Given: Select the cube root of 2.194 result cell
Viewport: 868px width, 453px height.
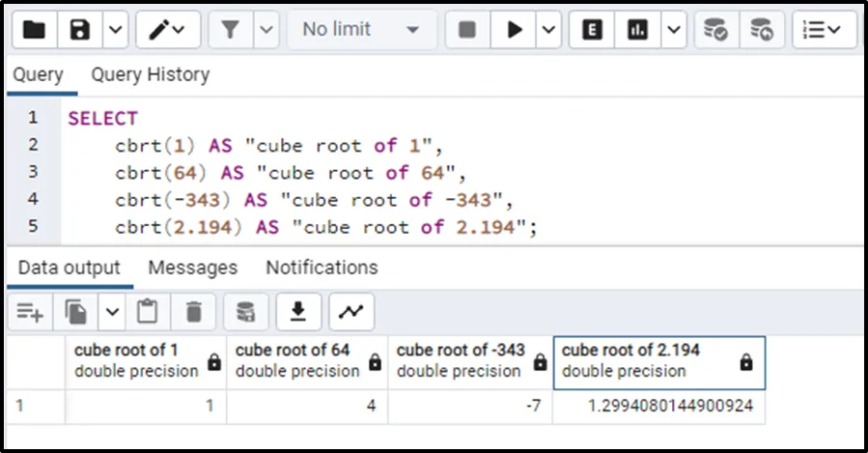Looking at the screenshot, I should (x=658, y=406).
